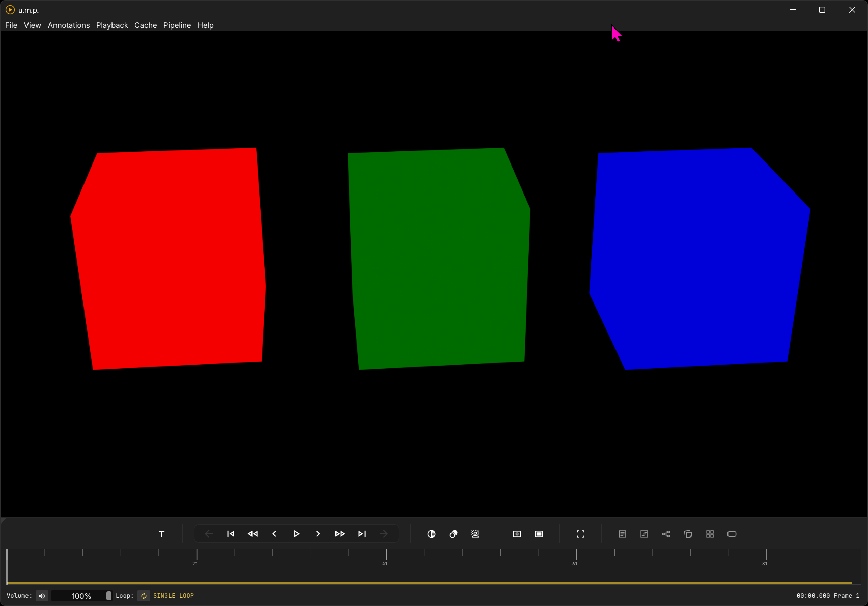
Task: Step back one frame
Action: click(x=274, y=534)
